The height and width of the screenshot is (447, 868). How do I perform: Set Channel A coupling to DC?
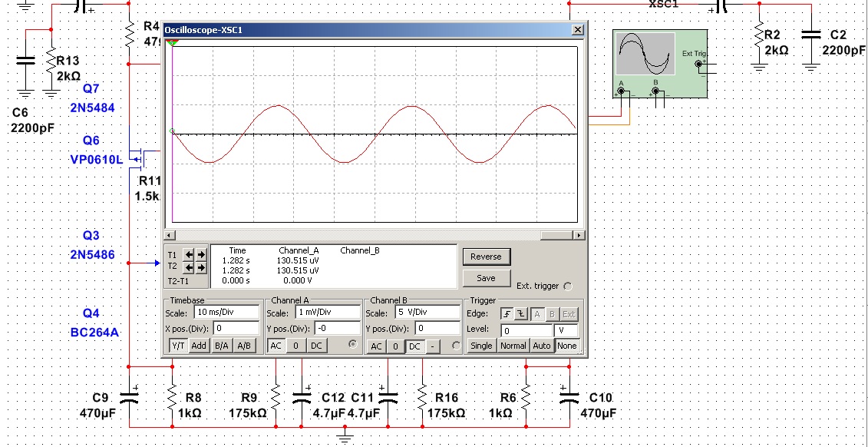(316, 346)
